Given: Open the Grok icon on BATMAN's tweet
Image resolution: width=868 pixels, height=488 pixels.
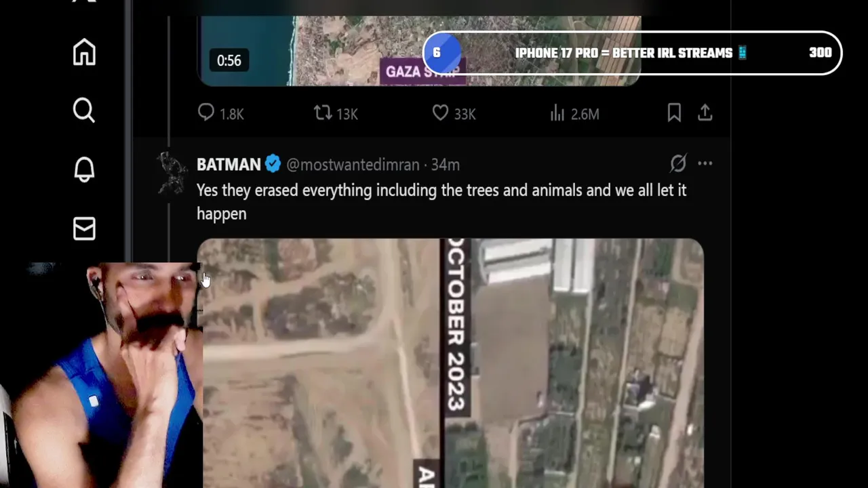Looking at the screenshot, I should [x=678, y=163].
